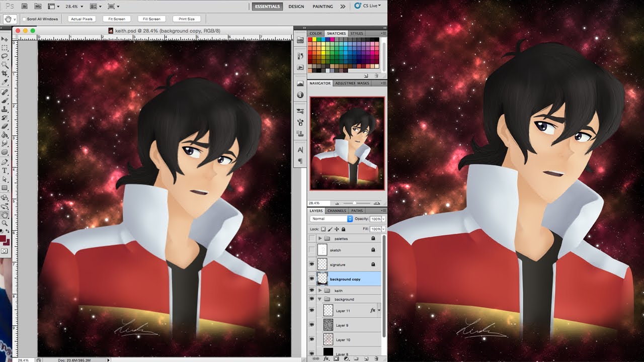The image size is (644, 362).
Task: Click the Fill Screen button
Action: click(151, 19)
